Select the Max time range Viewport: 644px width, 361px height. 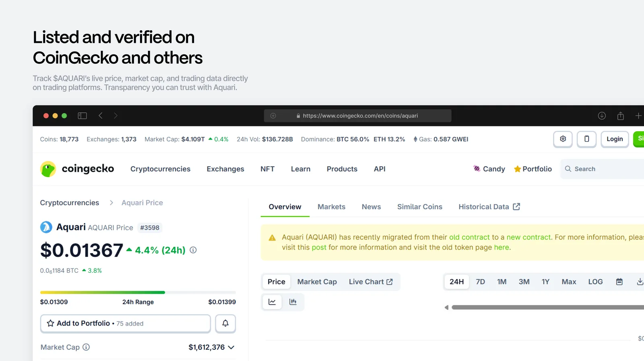pos(569,282)
